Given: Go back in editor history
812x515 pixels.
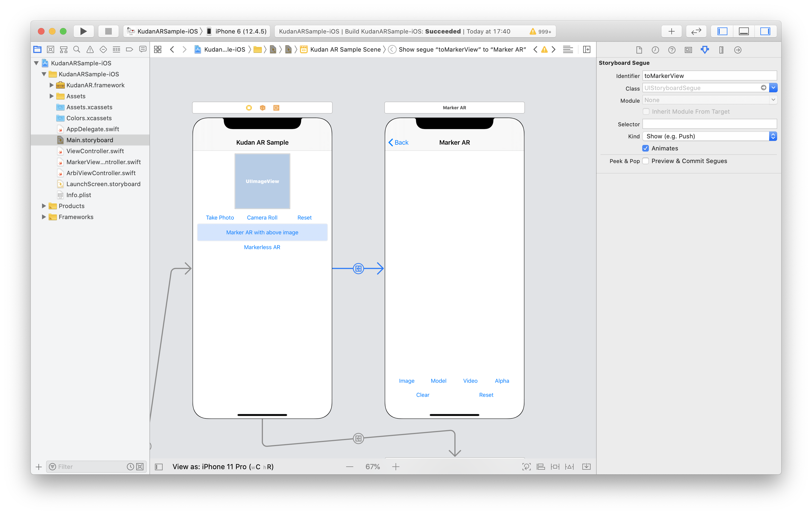Looking at the screenshot, I should pos(172,49).
